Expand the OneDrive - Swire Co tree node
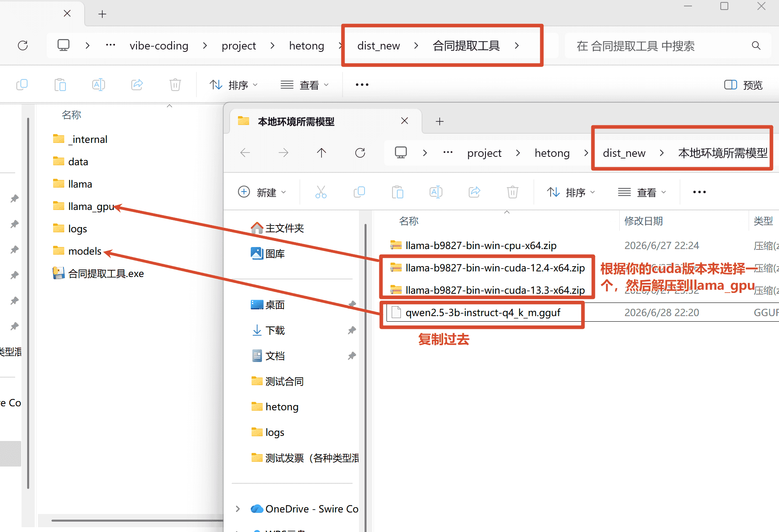This screenshot has width=779, height=532. [x=238, y=509]
